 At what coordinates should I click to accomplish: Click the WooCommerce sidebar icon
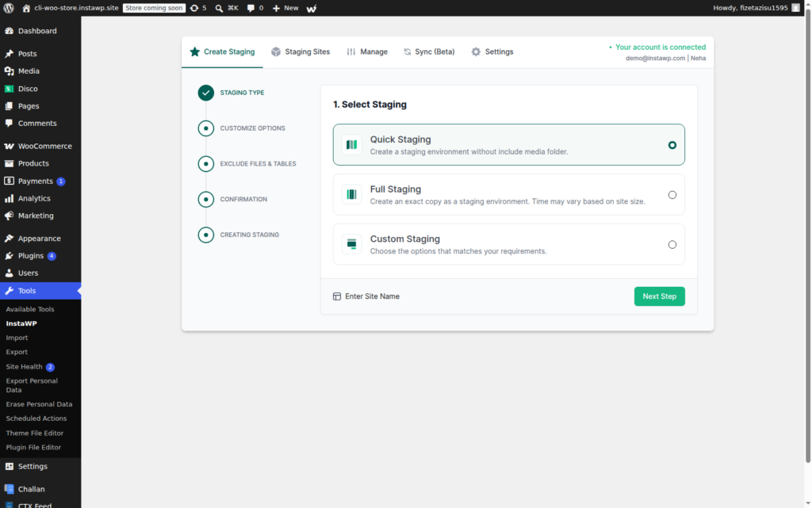point(9,147)
